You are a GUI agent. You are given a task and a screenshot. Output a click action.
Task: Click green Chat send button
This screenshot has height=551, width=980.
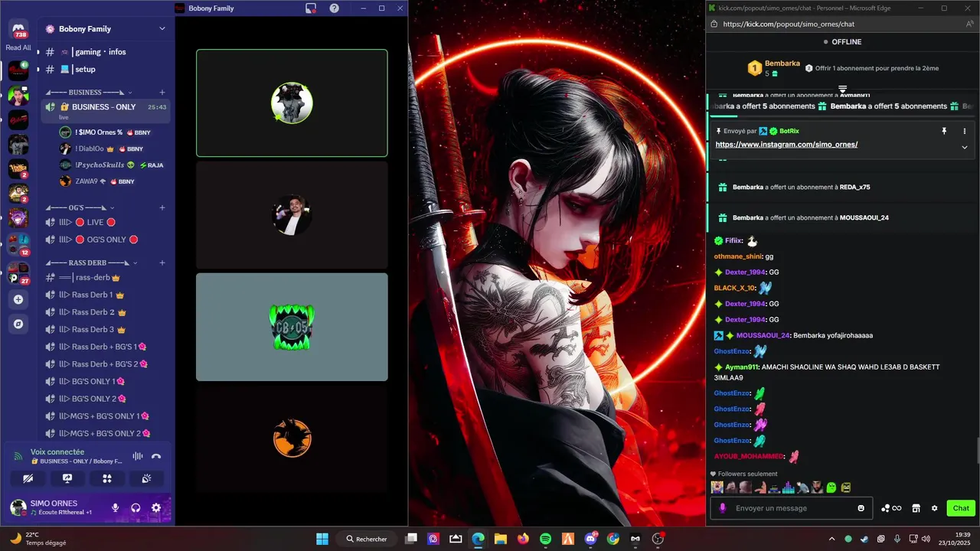click(961, 508)
